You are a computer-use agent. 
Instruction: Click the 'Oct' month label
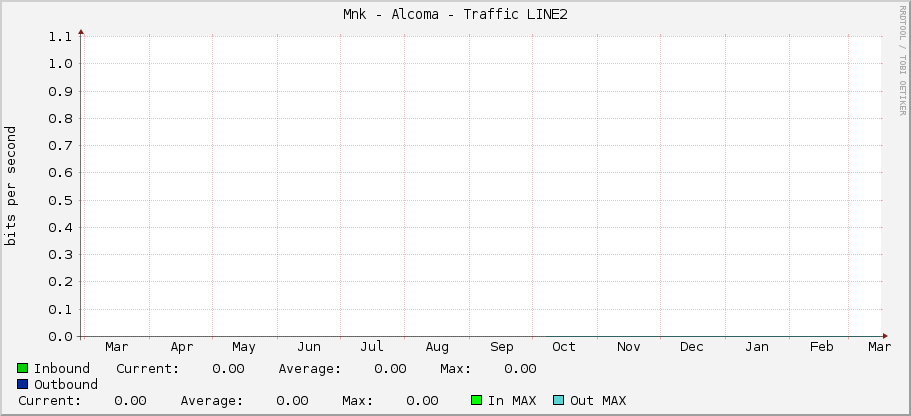[564, 347]
